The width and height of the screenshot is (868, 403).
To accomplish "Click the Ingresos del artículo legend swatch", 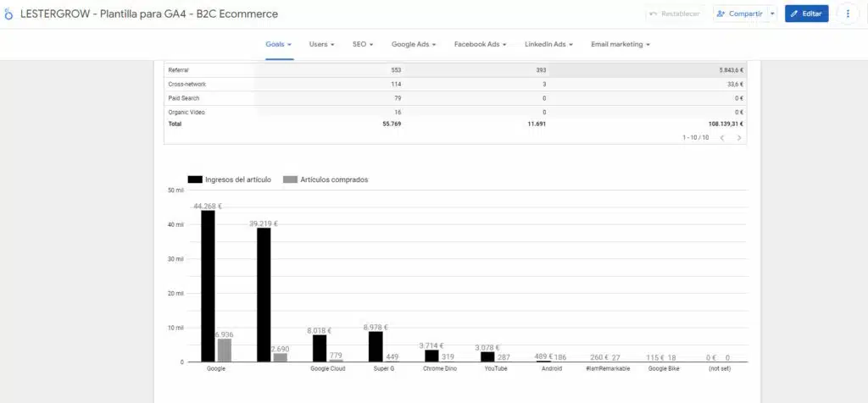I will click(x=195, y=179).
